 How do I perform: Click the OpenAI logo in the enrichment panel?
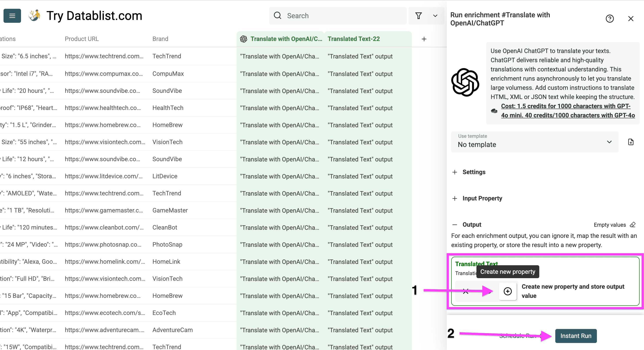tap(465, 83)
